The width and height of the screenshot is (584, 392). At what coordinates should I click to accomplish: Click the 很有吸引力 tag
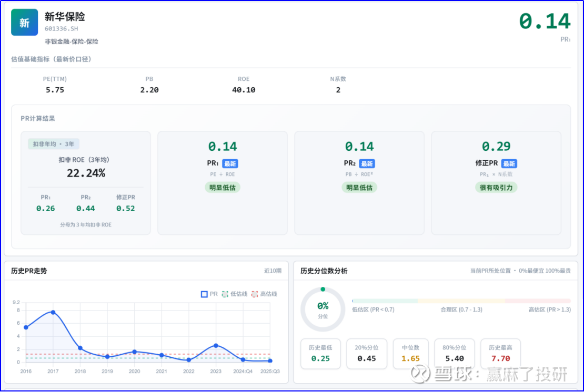(x=496, y=188)
